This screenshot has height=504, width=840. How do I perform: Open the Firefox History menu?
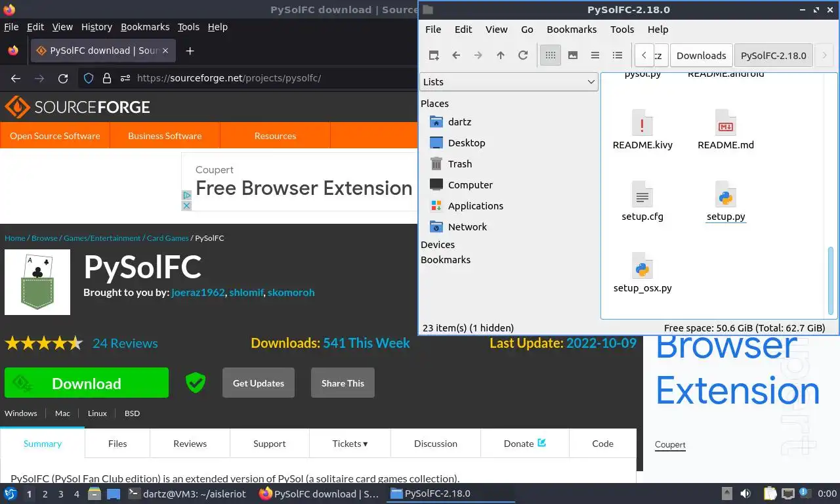[x=96, y=27]
